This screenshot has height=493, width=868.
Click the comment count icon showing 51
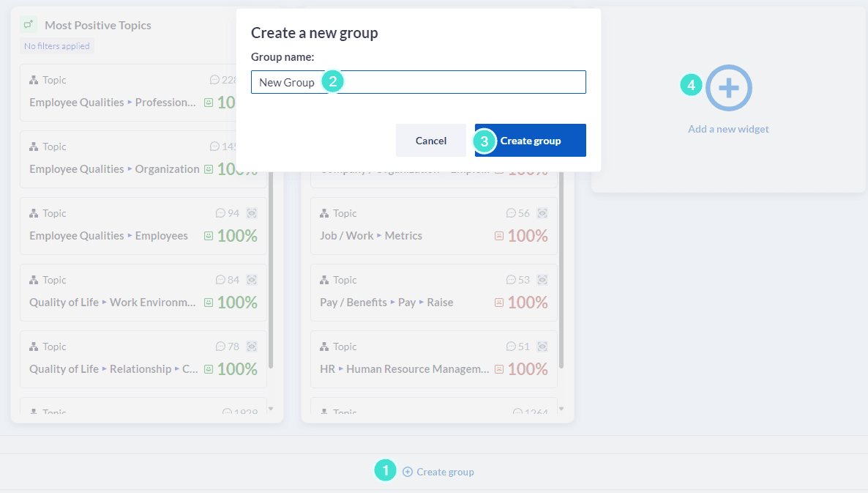[511, 346]
